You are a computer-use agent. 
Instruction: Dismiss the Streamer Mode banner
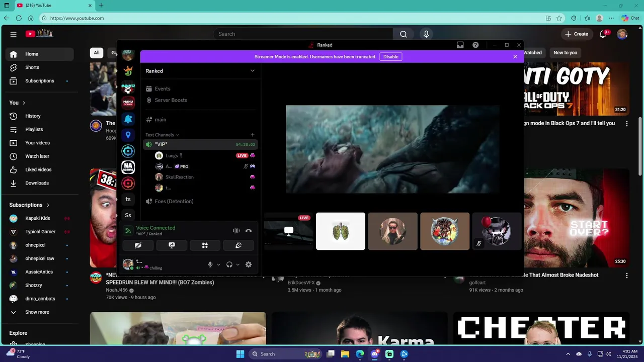(515, 57)
